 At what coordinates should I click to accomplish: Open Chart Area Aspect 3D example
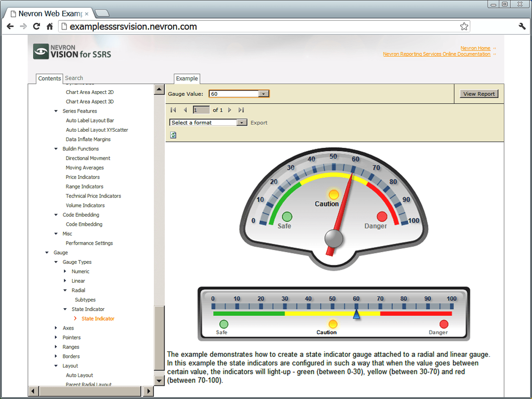click(x=90, y=102)
